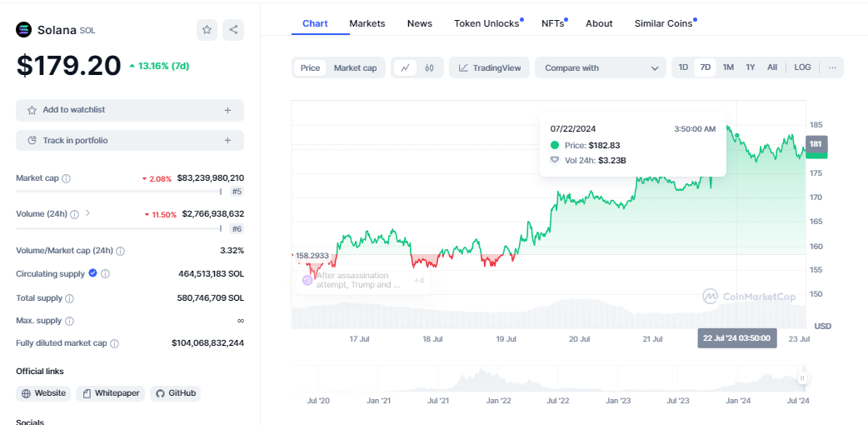Screen dimensions: 868x425
Task: Open the Markets tab
Action: (367, 24)
